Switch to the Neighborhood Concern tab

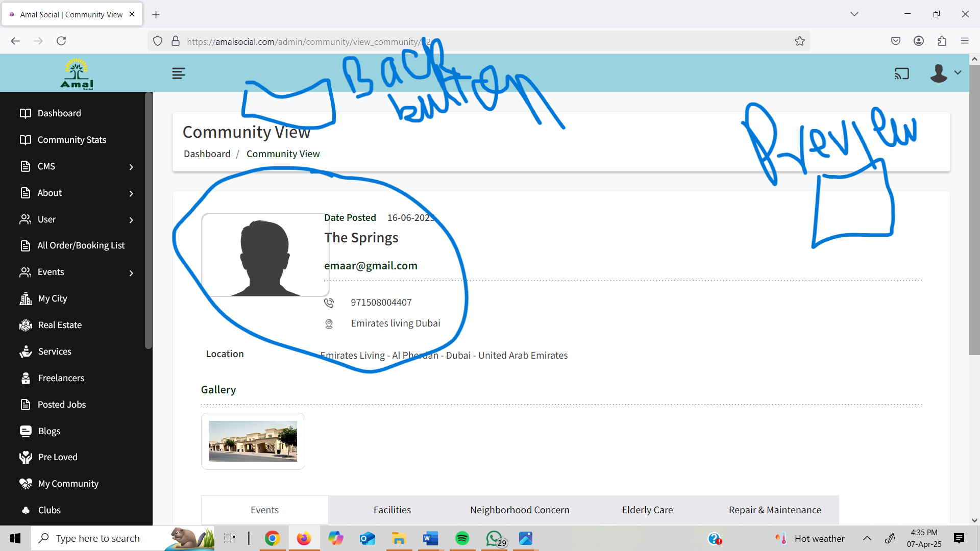point(520,510)
